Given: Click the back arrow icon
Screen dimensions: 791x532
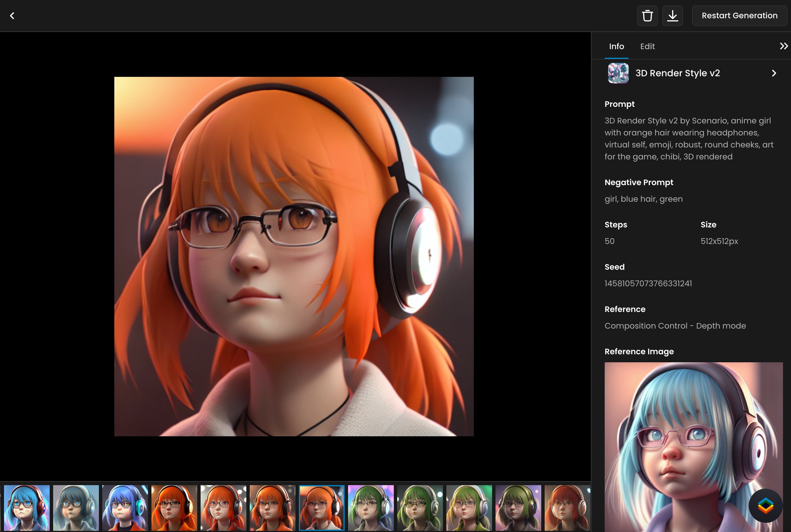Looking at the screenshot, I should click(12, 16).
